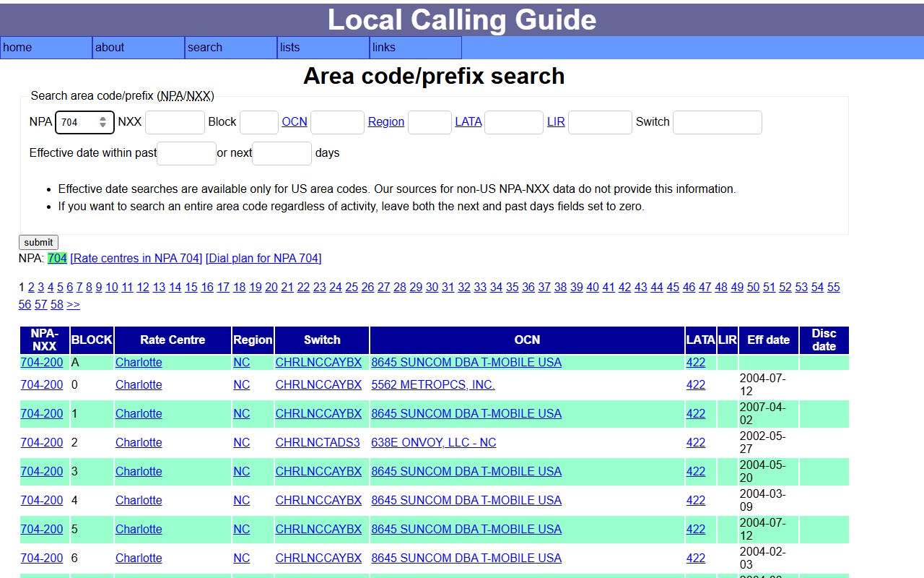The height and width of the screenshot is (578, 924).
Task: Focus the NXX input field
Action: pos(175,122)
